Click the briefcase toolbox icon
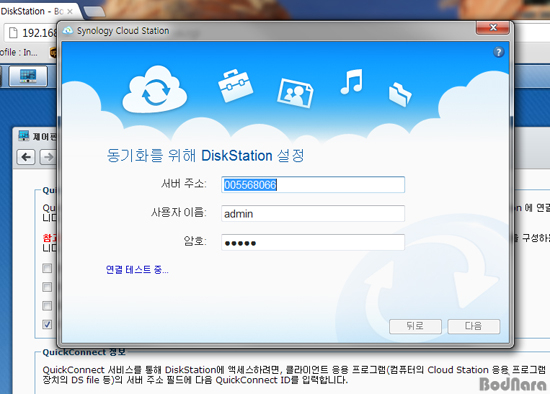This screenshot has height=394, width=550. pos(235,86)
